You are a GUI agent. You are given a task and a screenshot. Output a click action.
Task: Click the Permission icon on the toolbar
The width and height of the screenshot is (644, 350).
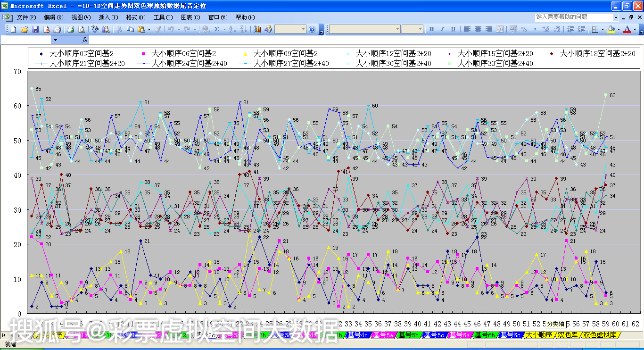(46, 29)
